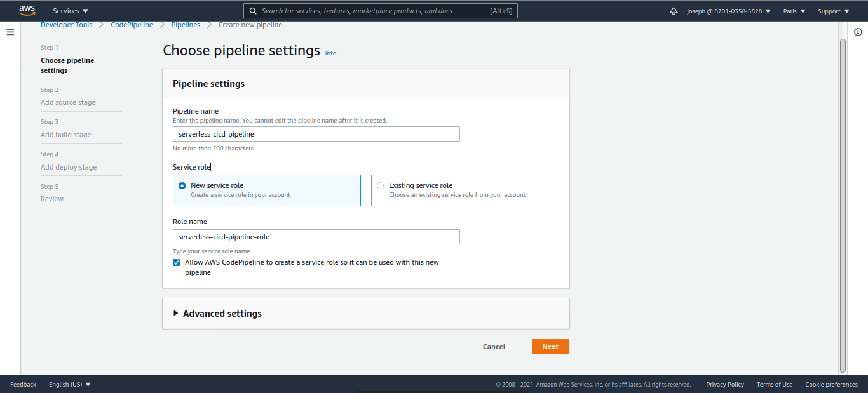Click the Cancel button
Screen dimensions: 868x393
click(x=494, y=347)
